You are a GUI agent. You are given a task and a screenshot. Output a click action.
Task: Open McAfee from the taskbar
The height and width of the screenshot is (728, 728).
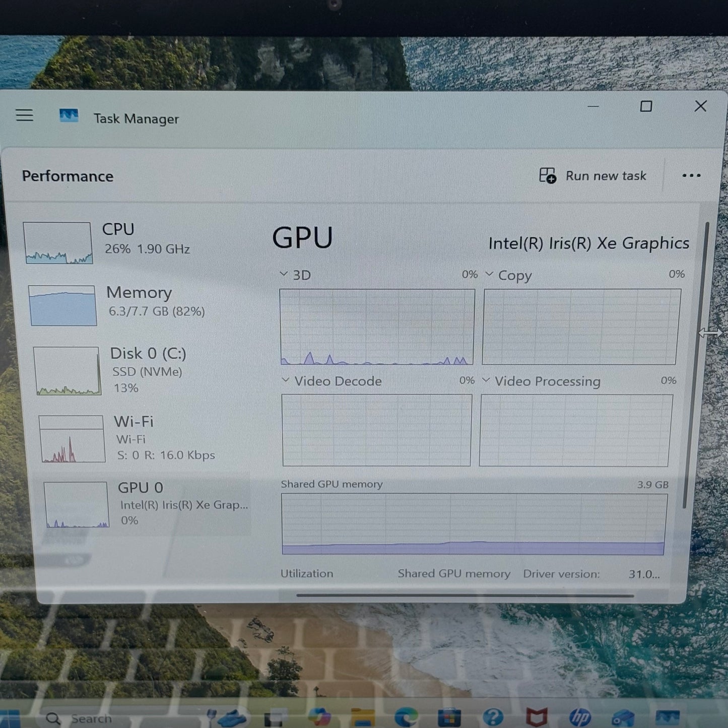[x=537, y=717]
